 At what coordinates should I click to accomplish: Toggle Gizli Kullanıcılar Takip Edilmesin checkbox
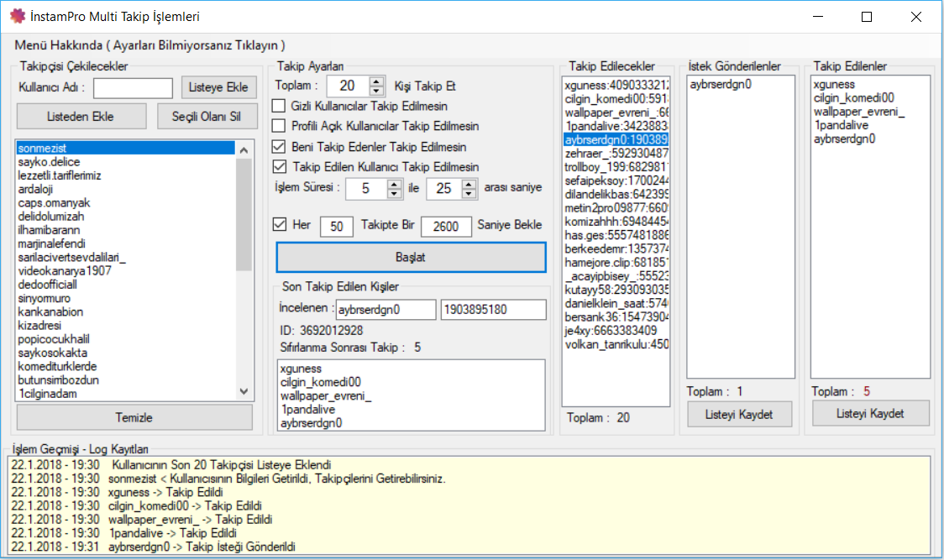[279, 106]
